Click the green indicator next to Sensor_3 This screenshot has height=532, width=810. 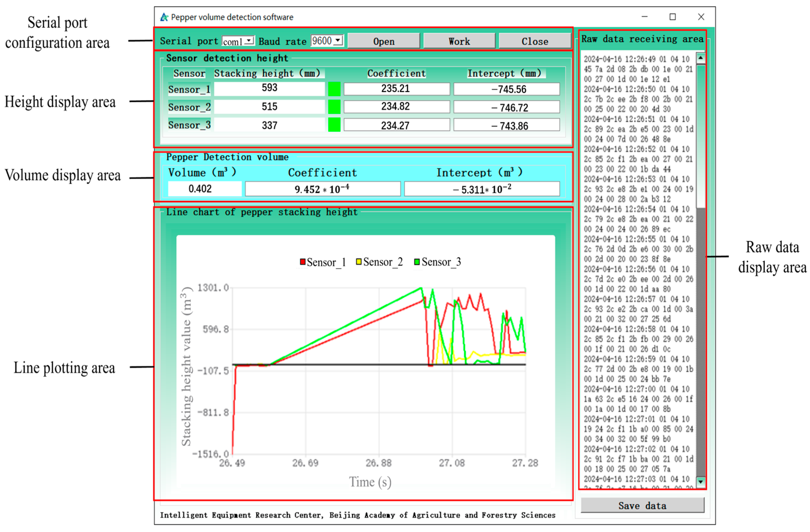(x=334, y=125)
